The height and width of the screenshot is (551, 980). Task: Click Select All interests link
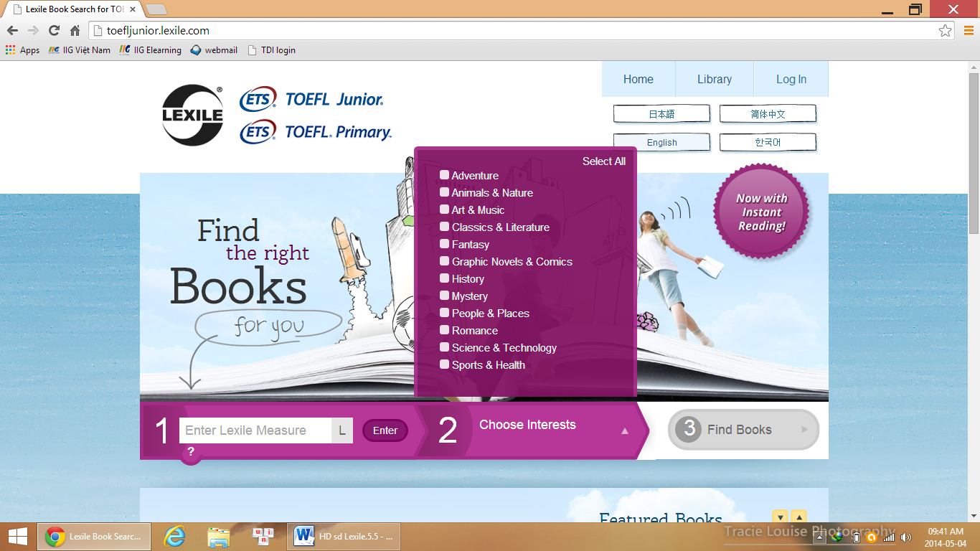click(x=603, y=161)
